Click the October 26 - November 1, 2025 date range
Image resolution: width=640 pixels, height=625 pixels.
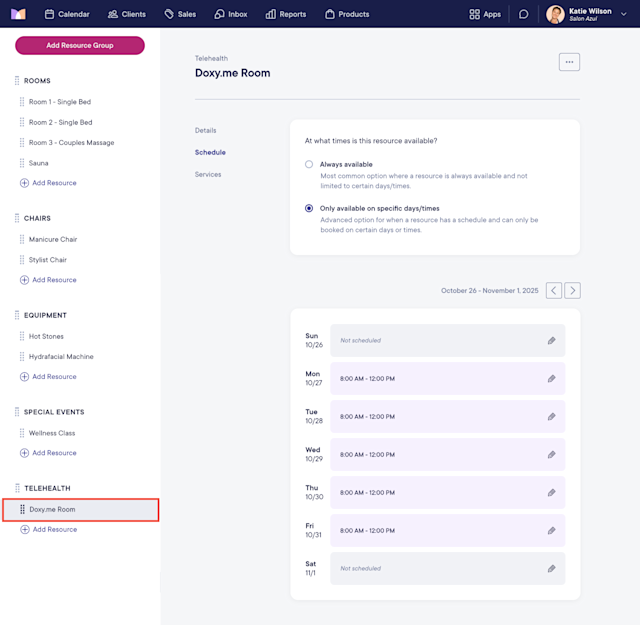489,291
